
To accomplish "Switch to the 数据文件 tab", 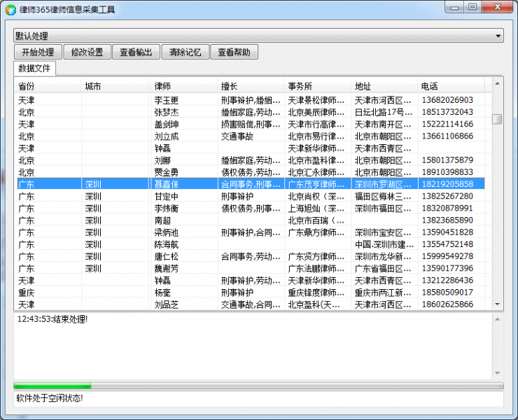I will [x=34, y=69].
